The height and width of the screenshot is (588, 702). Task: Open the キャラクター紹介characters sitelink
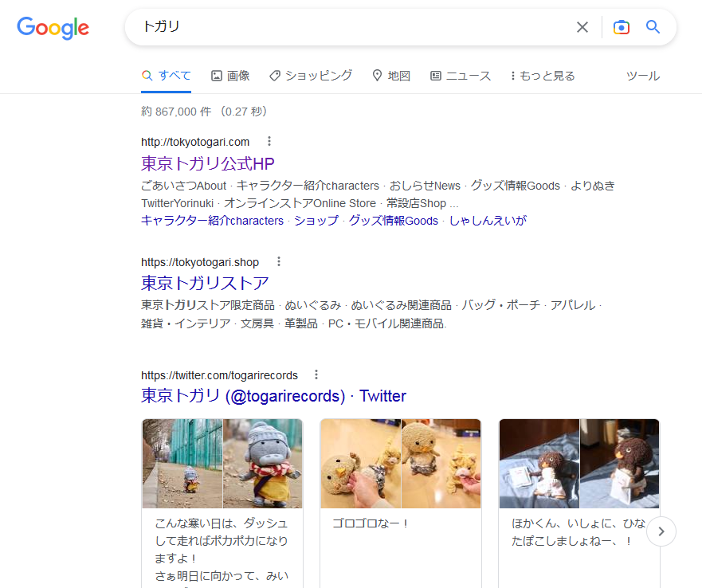click(212, 221)
